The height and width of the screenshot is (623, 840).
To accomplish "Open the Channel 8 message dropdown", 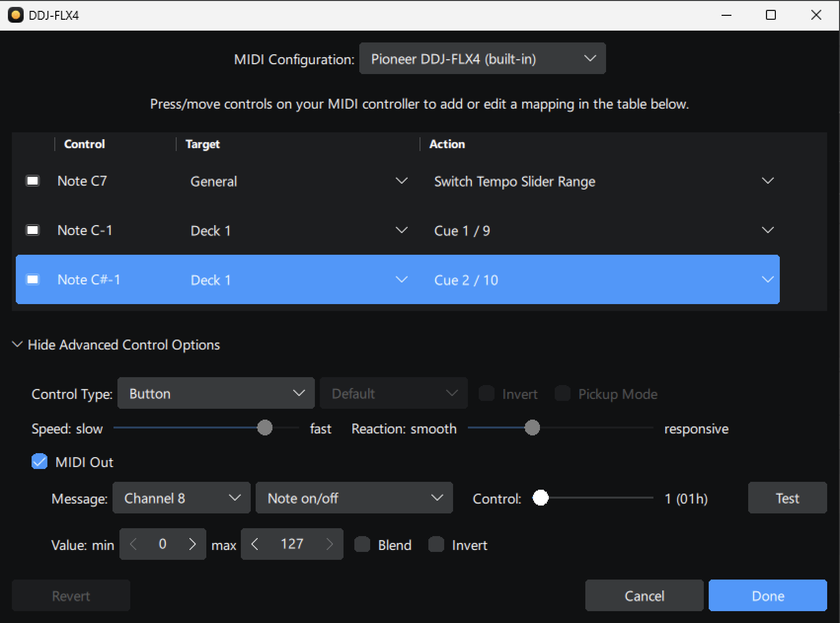I will 181,498.
